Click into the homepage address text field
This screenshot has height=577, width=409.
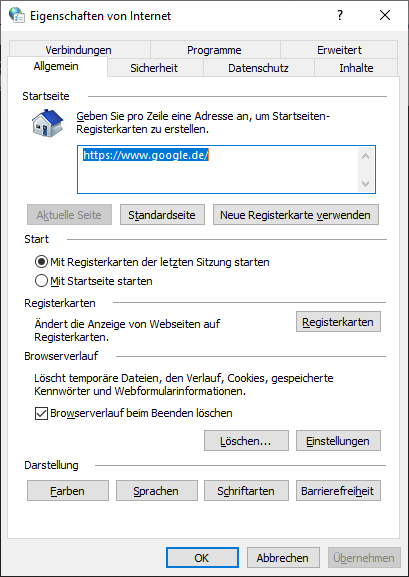click(217, 169)
